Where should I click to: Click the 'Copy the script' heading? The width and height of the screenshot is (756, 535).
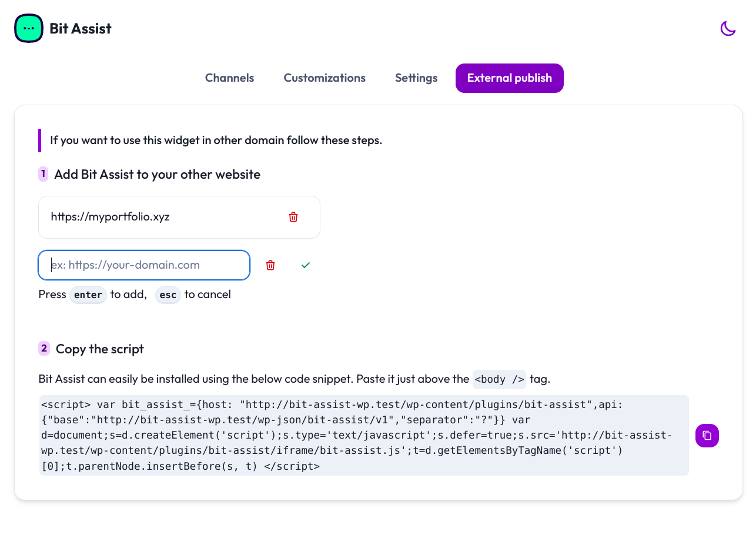[100, 349]
